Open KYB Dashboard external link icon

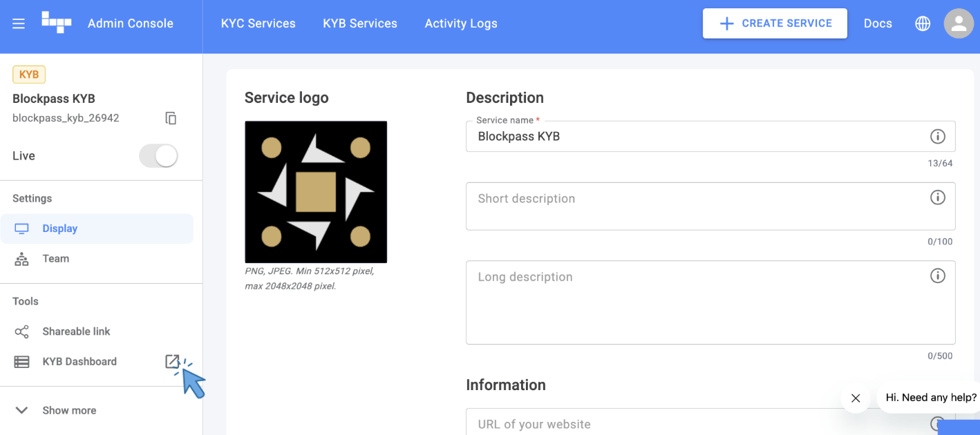click(x=172, y=361)
